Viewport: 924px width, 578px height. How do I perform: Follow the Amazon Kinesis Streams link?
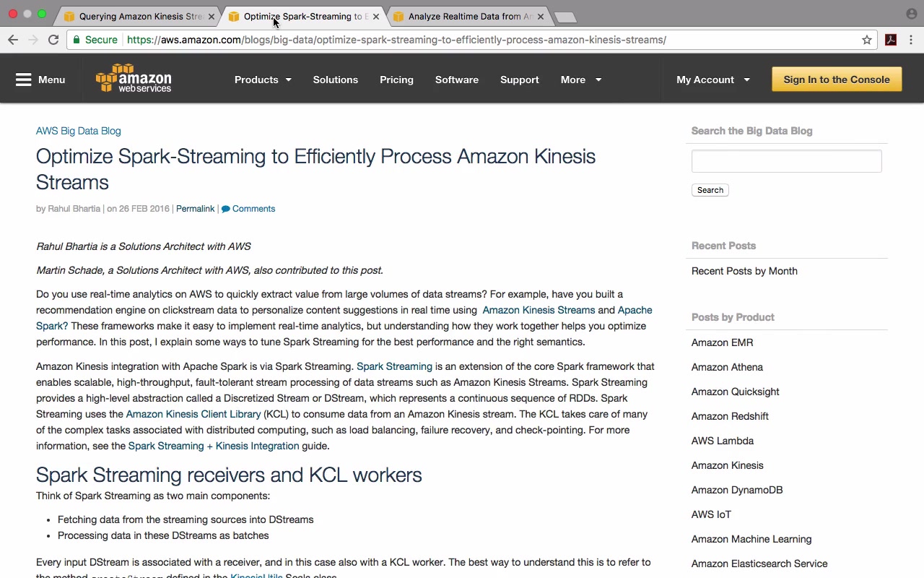[539, 310]
